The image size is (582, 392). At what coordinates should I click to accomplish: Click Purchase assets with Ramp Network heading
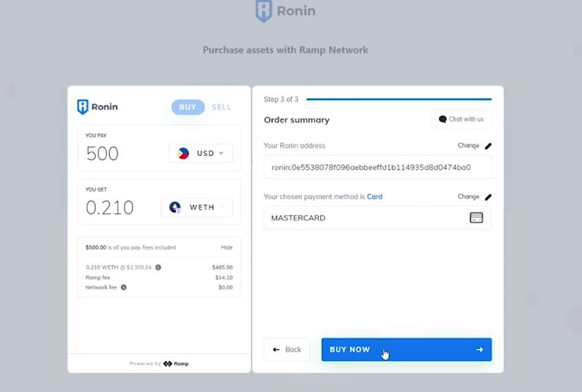pyautogui.click(x=285, y=50)
